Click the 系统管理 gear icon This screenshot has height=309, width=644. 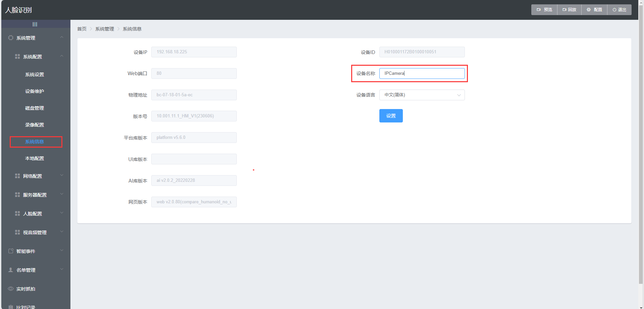click(11, 38)
